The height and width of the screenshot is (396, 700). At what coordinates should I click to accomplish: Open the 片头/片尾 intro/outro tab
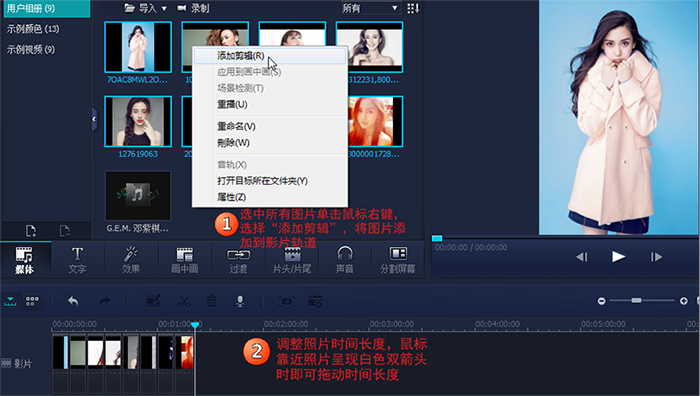pyautogui.click(x=292, y=260)
